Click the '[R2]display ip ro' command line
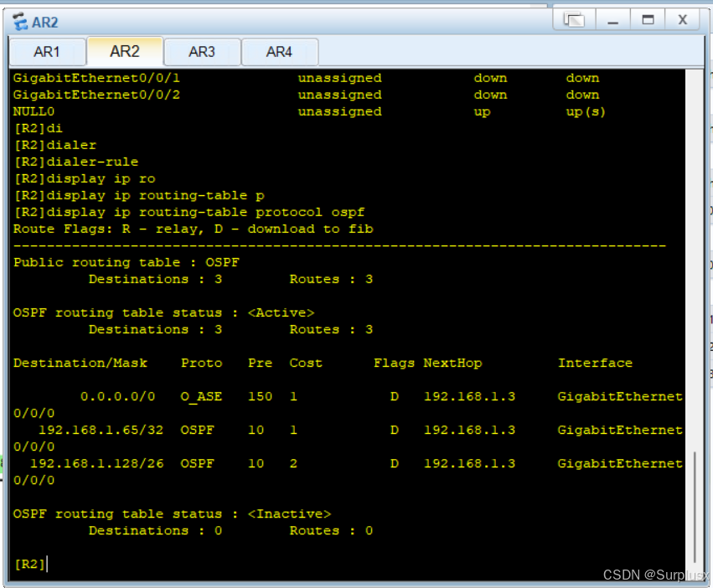 (85, 178)
